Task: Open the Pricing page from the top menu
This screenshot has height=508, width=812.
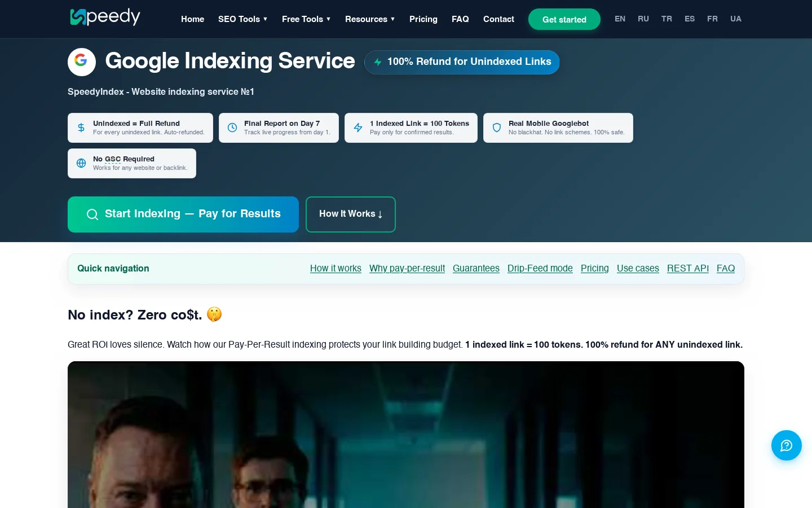Action: tap(423, 19)
